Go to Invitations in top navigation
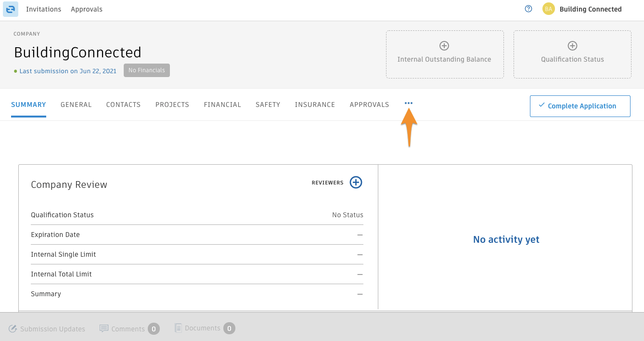This screenshot has width=644, height=341. (x=43, y=9)
